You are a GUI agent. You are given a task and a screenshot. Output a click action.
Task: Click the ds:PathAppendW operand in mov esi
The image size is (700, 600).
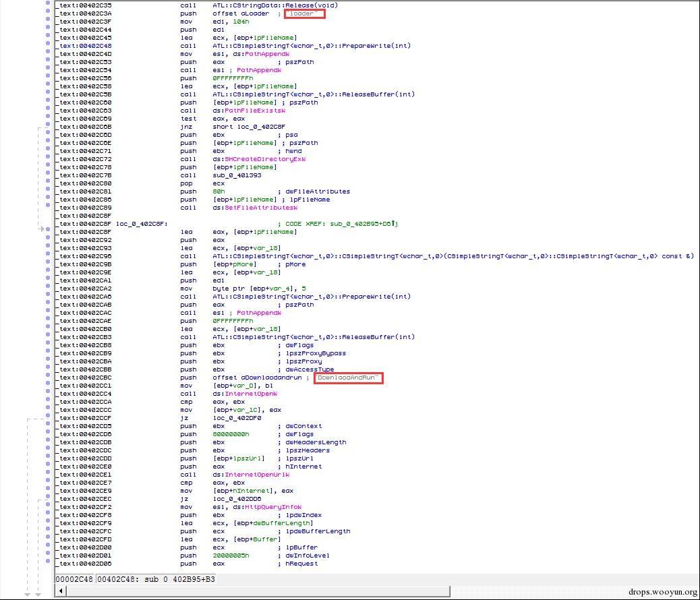point(261,53)
